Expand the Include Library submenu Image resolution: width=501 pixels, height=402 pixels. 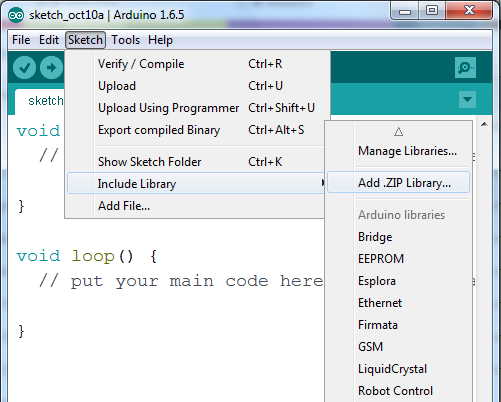(196, 183)
